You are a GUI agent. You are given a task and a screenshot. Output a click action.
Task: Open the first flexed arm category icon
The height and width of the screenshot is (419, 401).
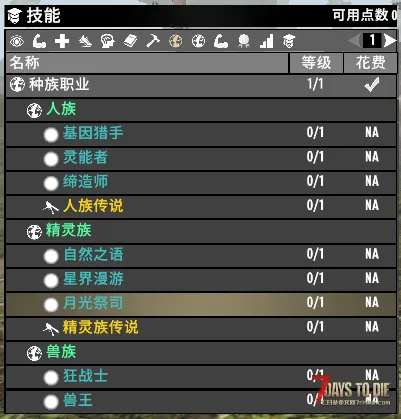[x=39, y=42]
